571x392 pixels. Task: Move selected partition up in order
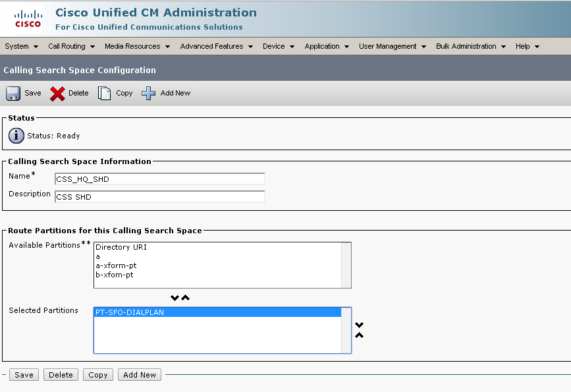pyautogui.click(x=359, y=335)
